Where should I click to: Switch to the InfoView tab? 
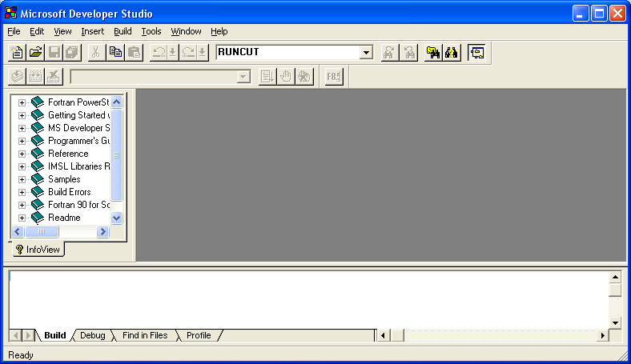click(x=38, y=250)
